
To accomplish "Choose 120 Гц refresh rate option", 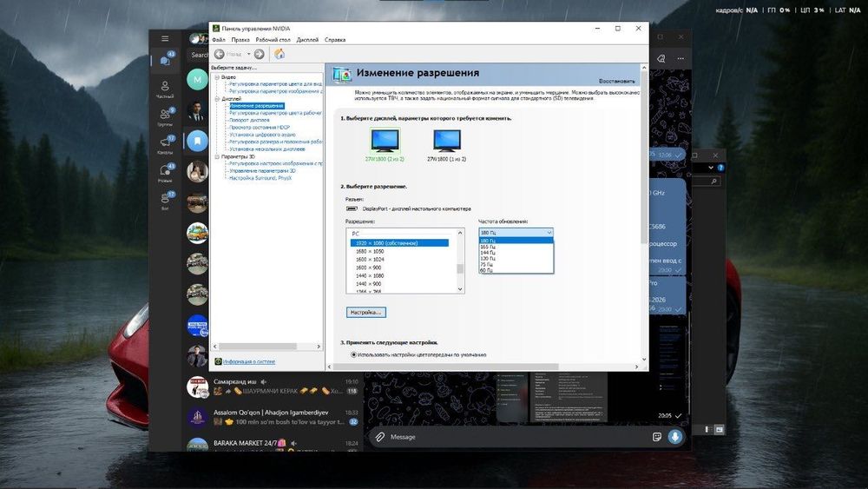I will click(516, 259).
